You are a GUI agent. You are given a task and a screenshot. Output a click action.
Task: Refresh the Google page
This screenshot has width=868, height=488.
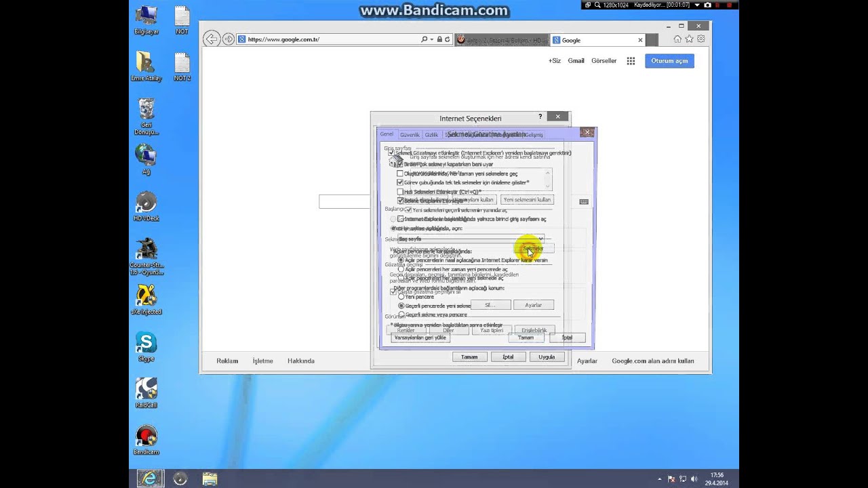click(x=448, y=39)
